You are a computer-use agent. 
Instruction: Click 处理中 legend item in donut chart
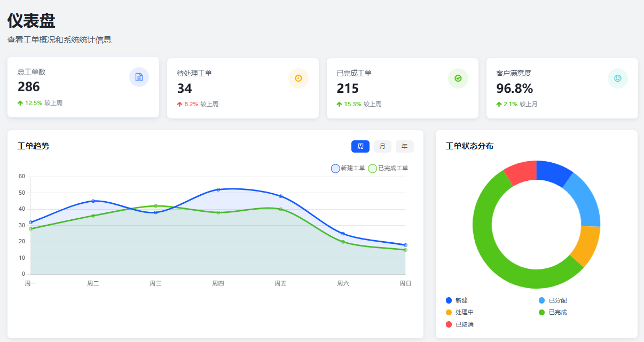click(460, 312)
